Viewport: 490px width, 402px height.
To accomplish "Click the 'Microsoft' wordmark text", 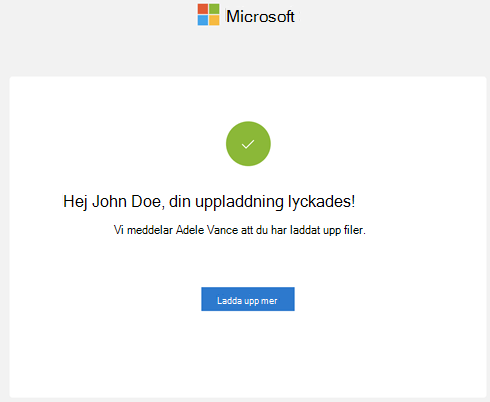I will (260, 16).
